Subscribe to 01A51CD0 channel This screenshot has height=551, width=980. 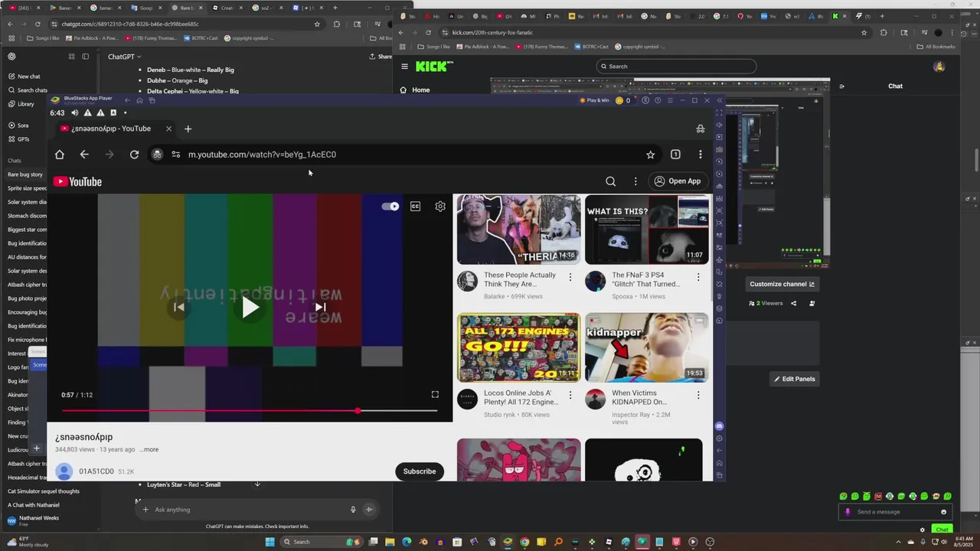pyautogui.click(x=420, y=471)
